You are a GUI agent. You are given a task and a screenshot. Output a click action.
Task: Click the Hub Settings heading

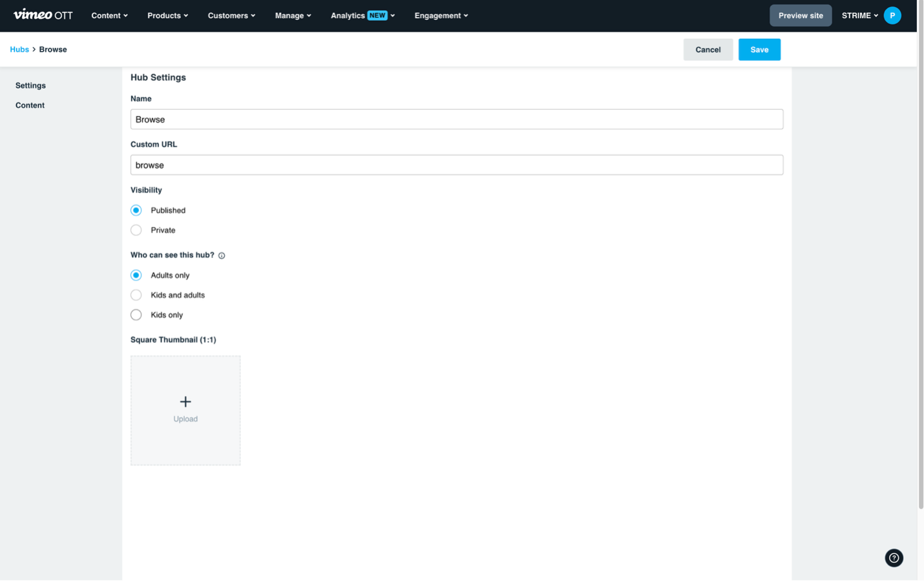(158, 78)
